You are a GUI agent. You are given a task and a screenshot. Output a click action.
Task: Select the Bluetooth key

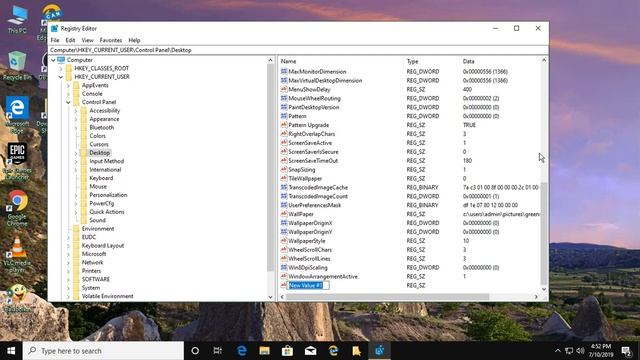pyautogui.click(x=102, y=127)
